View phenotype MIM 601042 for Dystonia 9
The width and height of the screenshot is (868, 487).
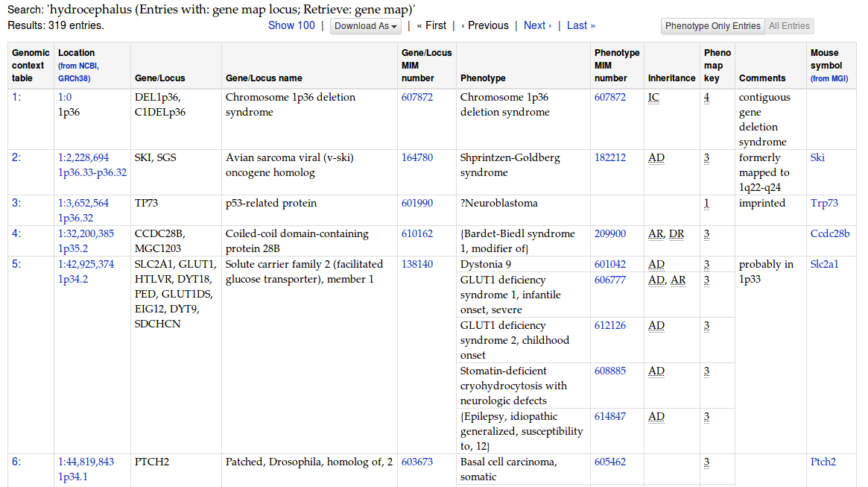point(609,264)
